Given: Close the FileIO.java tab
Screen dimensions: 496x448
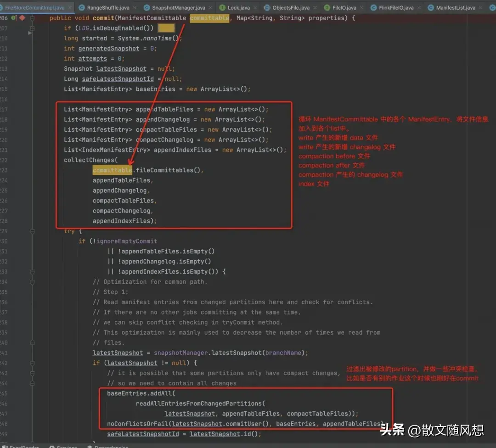Looking at the screenshot, I should point(362,8).
